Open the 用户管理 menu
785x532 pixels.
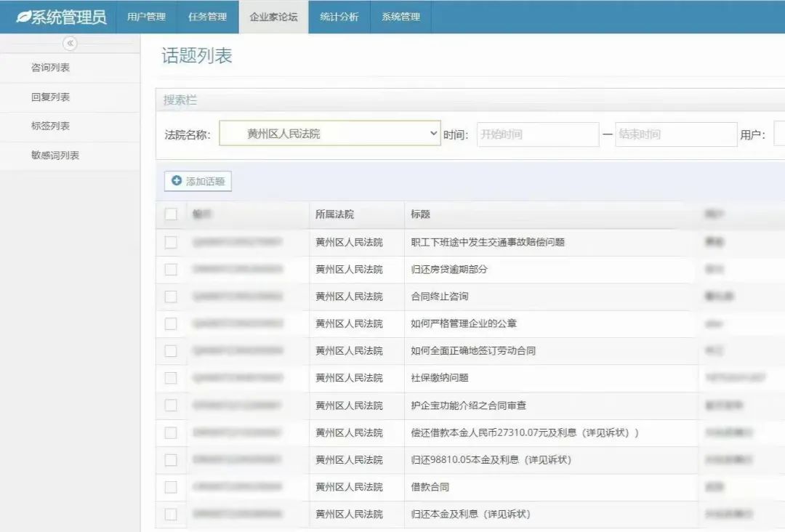(146, 17)
